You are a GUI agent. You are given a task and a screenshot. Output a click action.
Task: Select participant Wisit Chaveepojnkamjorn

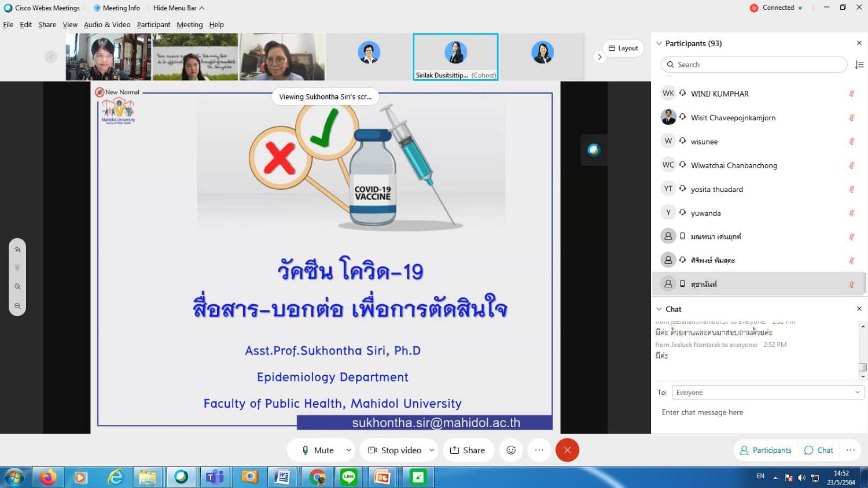click(x=757, y=117)
